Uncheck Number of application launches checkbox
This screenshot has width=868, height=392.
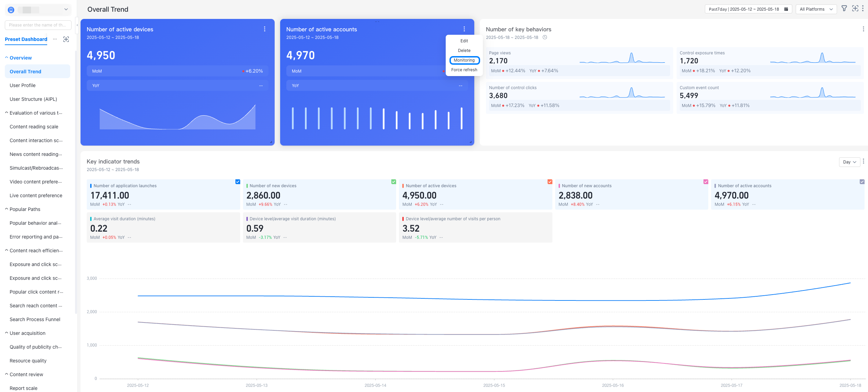[238, 182]
